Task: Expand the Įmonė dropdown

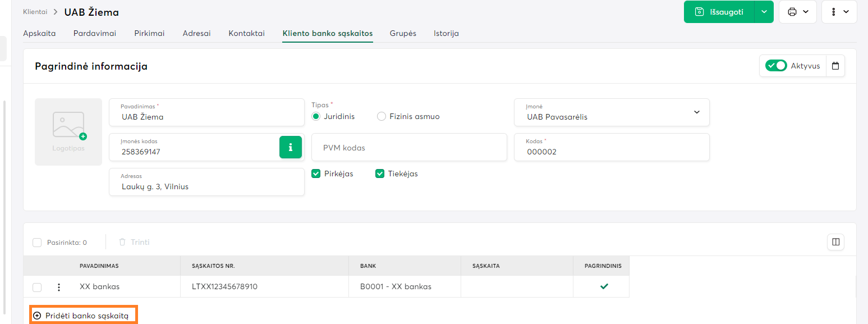Action: coord(696,112)
